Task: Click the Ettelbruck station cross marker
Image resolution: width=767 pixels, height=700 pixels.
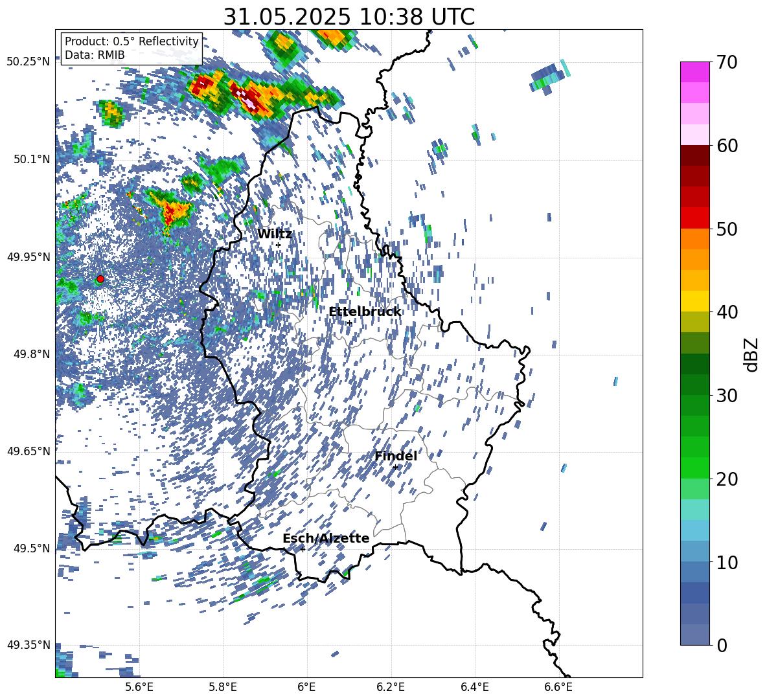Action: (x=349, y=323)
